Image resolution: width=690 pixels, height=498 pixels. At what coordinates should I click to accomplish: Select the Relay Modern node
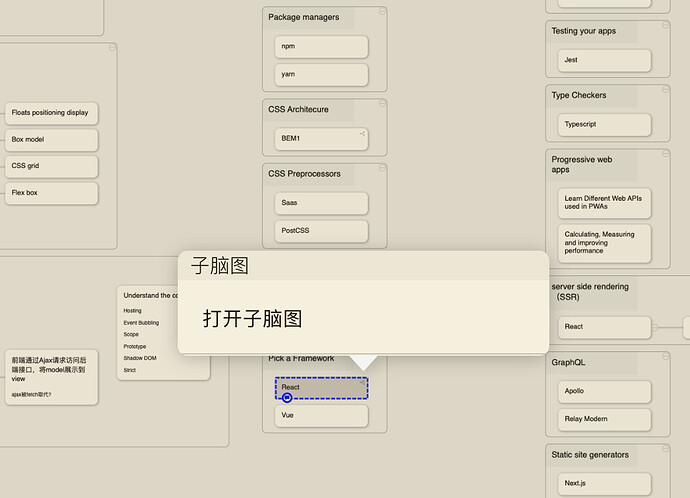tap(604, 419)
